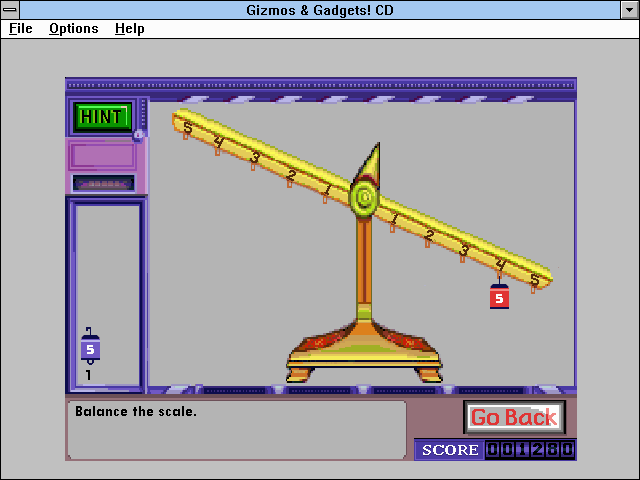
Task: Click the left side hook numbered 2
Action: click(x=289, y=184)
